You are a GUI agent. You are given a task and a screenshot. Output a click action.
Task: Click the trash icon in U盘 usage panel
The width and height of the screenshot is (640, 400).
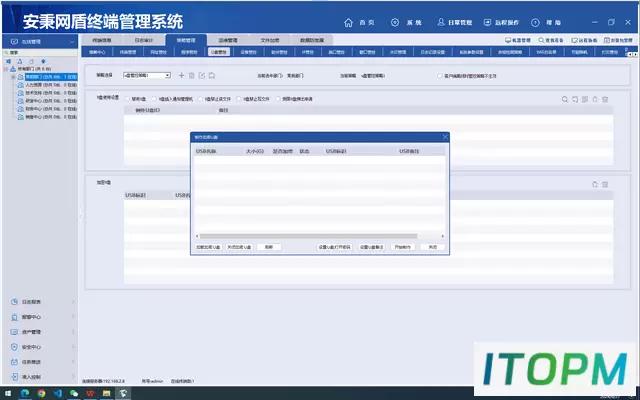605,99
